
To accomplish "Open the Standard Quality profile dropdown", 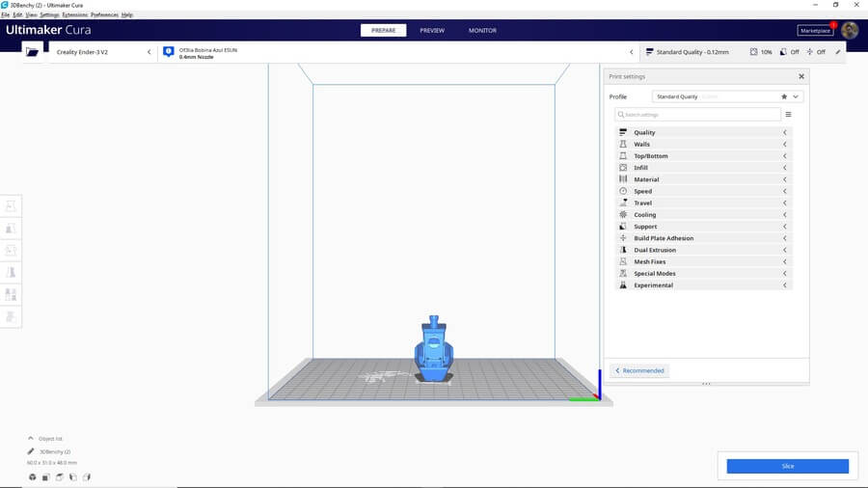I will pyautogui.click(x=727, y=96).
